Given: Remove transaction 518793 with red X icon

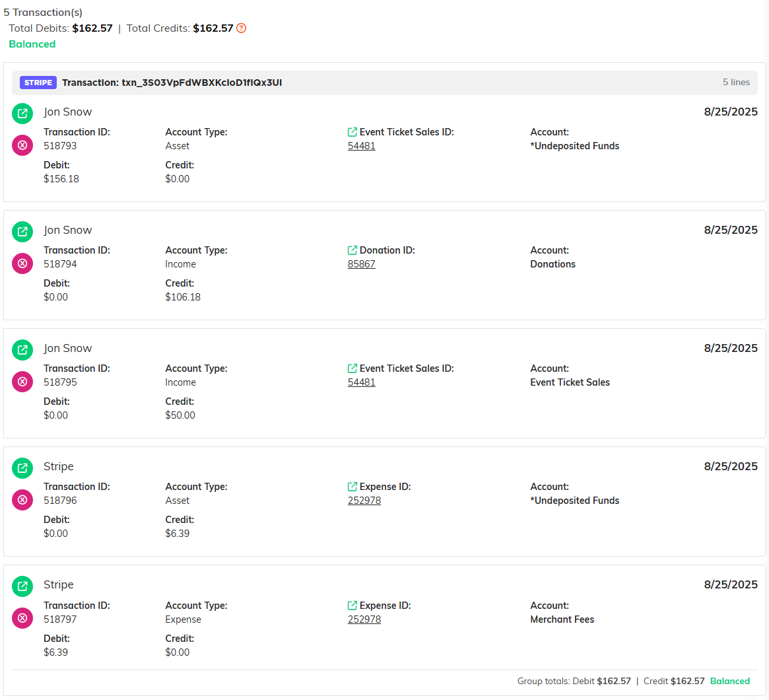Looking at the screenshot, I should pos(22,145).
